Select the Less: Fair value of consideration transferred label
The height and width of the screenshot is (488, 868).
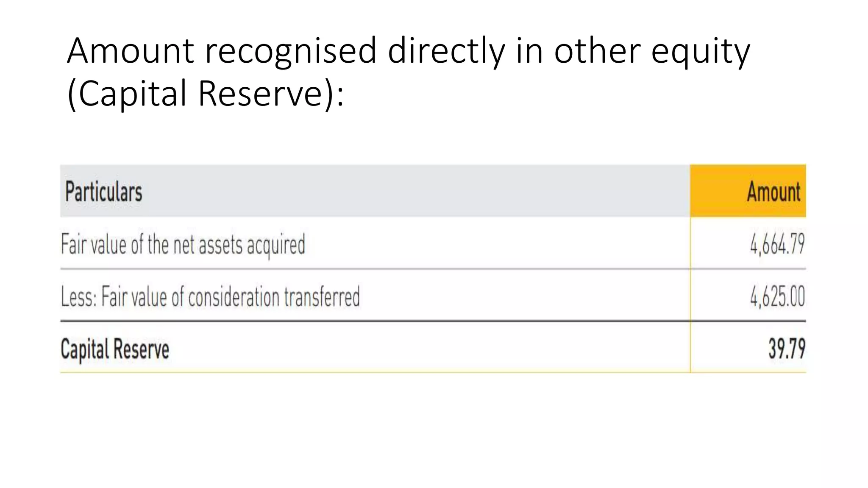coord(210,297)
